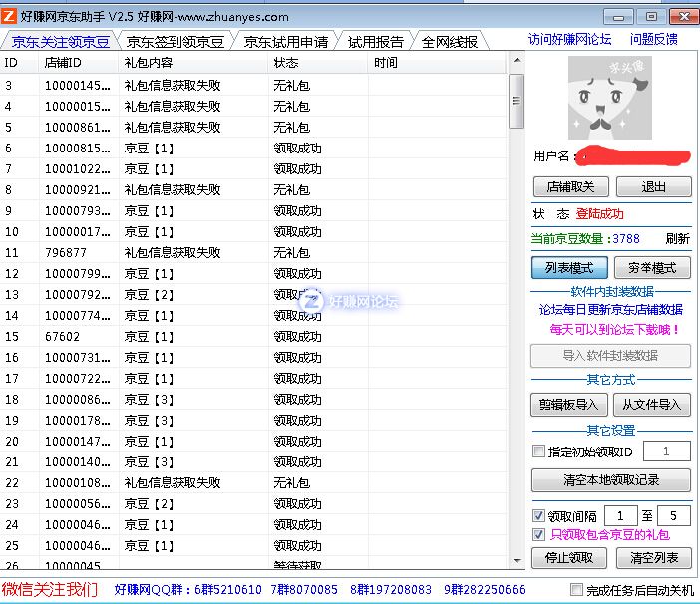This screenshot has width=700, height=604.
Task: Click the 状态 column header
Action: pyautogui.click(x=318, y=63)
